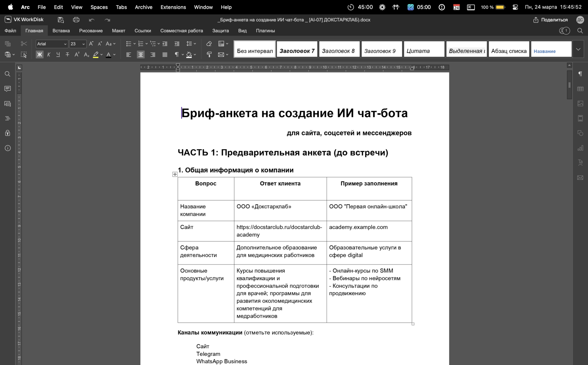The image size is (588, 365).
Task: Toggle strikethrough formatting
Action: click(x=68, y=55)
